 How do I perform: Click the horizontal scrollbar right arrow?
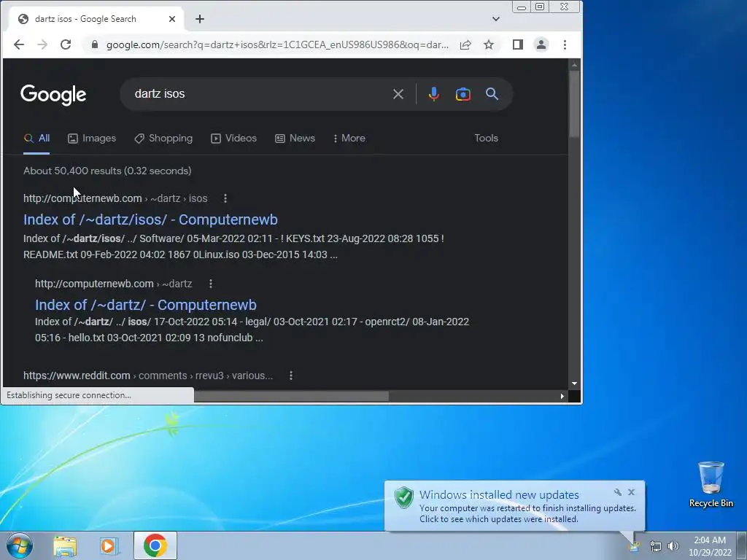pyautogui.click(x=562, y=396)
